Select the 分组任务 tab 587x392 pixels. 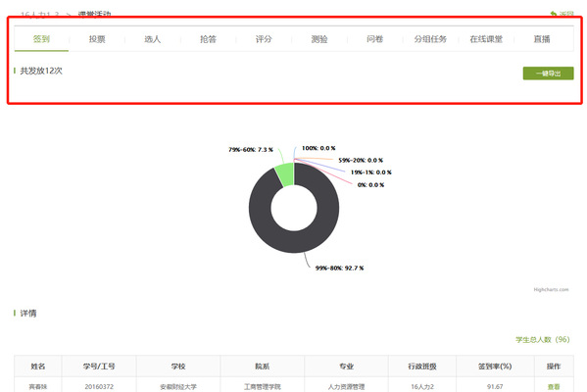pos(430,39)
